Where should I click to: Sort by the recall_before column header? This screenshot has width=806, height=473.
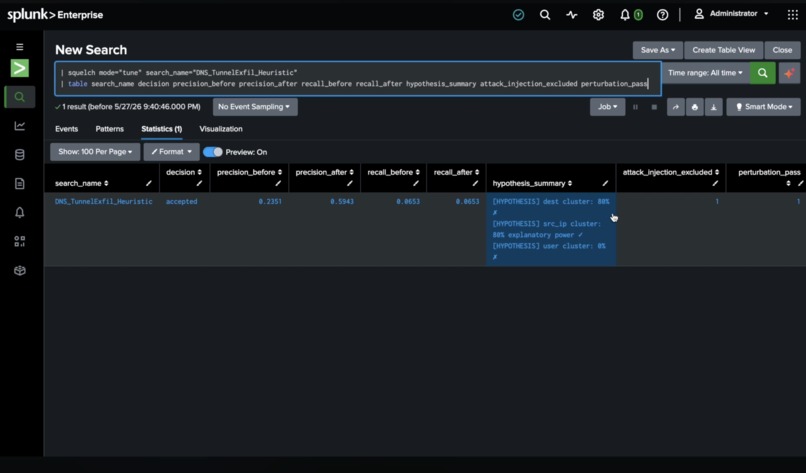(393, 172)
